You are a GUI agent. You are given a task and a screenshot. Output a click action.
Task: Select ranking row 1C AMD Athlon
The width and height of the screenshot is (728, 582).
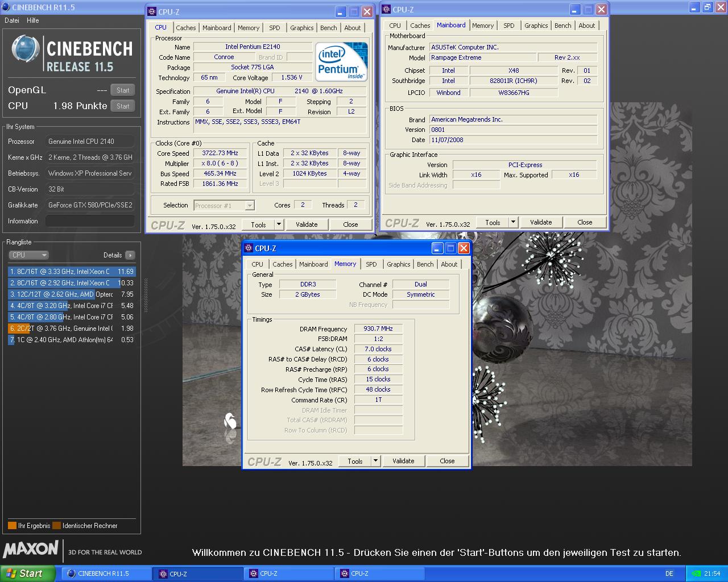[x=72, y=340]
